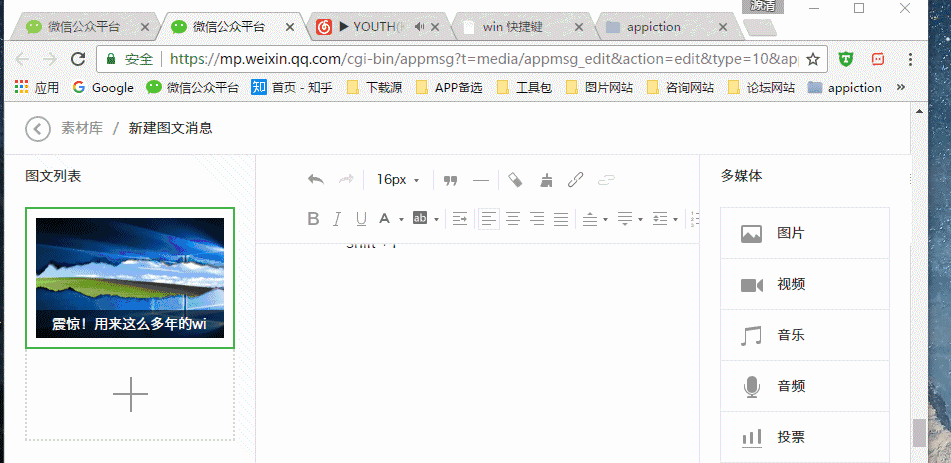The image size is (951, 463).
Task: Click the undo arrow in editor toolbar
Action: tap(316, 180)
